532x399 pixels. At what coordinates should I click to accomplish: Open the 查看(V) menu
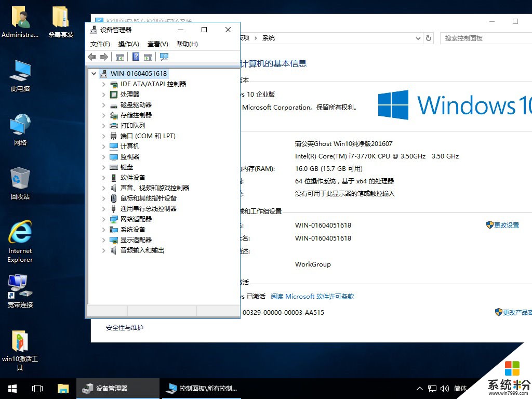(x=158, y=44)
